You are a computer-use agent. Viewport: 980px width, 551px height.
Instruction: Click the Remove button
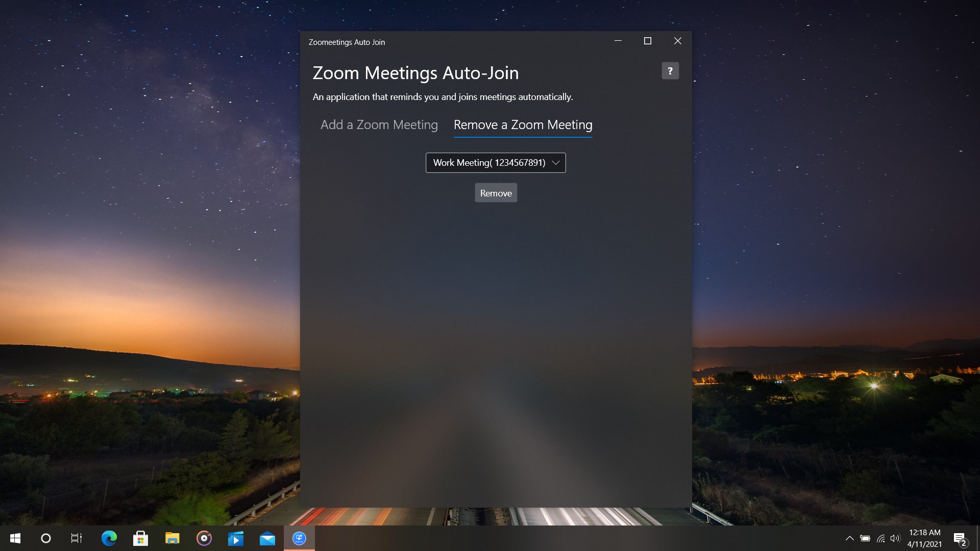tap(496, 193)
